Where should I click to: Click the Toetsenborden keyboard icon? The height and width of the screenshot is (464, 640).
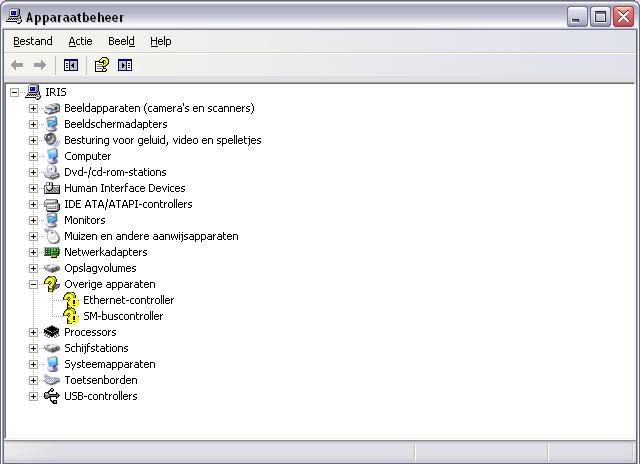[52, 380]
